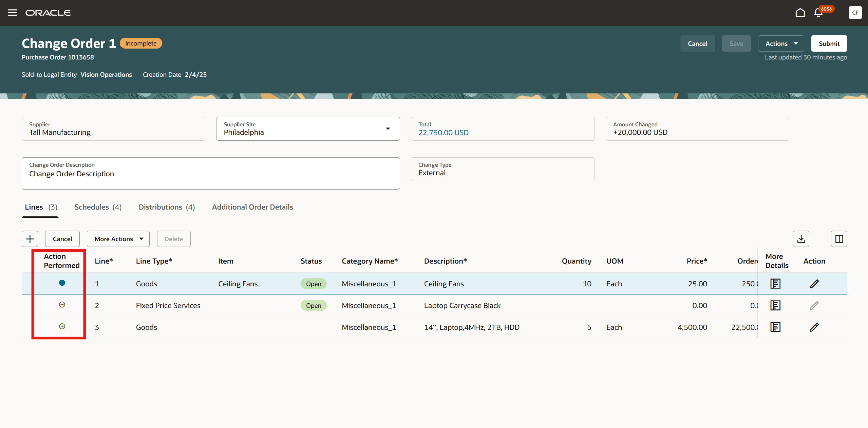Click into Change Order Description field
868x428 pixels.
[x=210, y=174]
